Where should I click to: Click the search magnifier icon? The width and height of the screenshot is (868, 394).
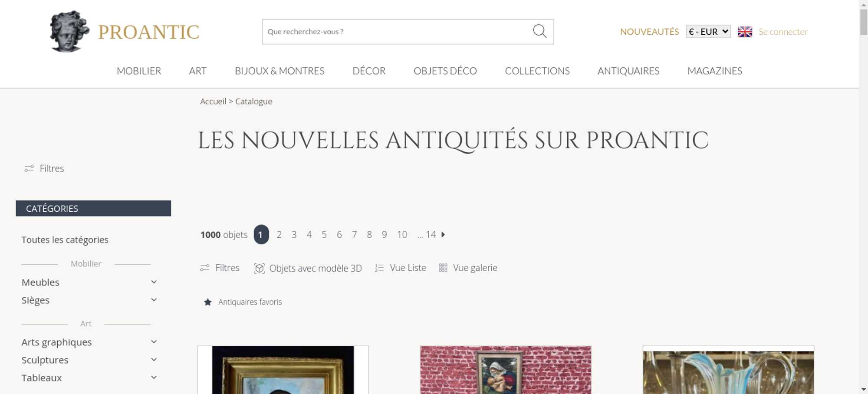point(539,31)
